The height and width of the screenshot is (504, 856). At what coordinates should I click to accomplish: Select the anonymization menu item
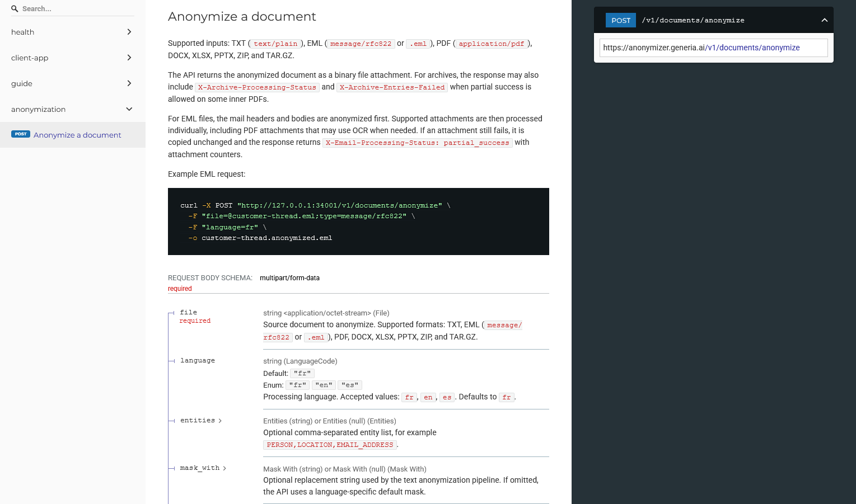click(x=73, y=109)
